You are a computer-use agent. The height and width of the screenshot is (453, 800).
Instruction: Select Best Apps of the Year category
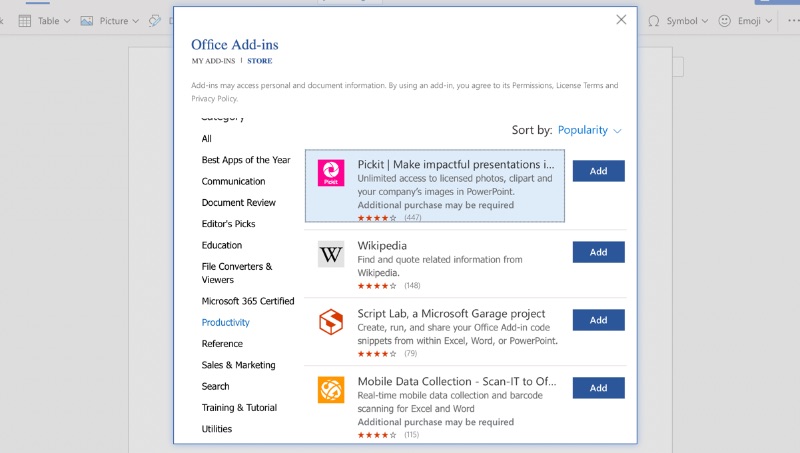pos(246,160)
